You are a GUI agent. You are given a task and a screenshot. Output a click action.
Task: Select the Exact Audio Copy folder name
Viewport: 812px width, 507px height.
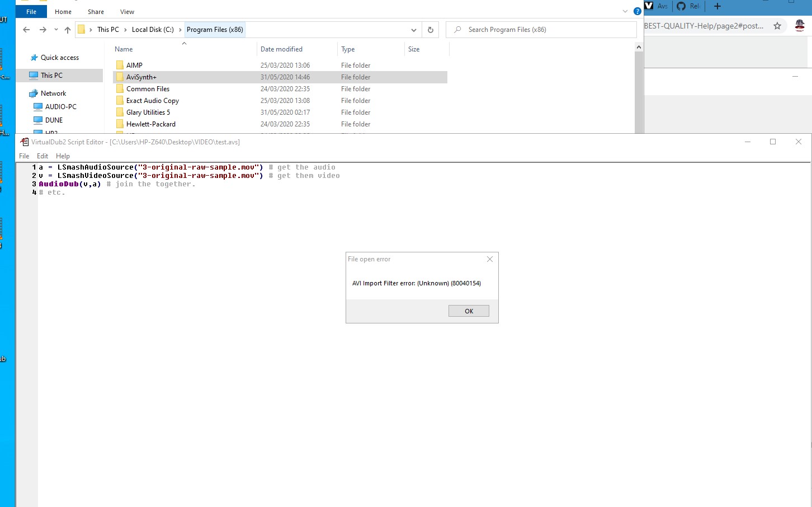153,101
